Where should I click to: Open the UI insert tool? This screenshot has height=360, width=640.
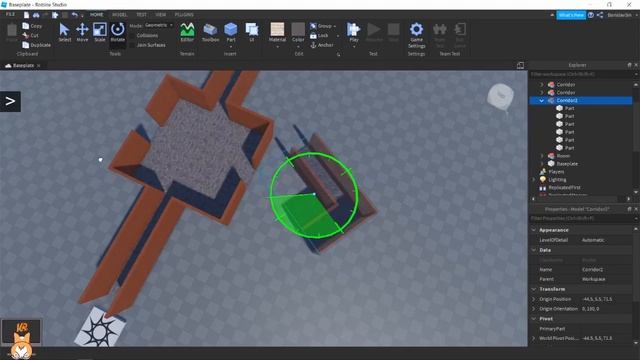pyautogui.click(x=251, y=32)
